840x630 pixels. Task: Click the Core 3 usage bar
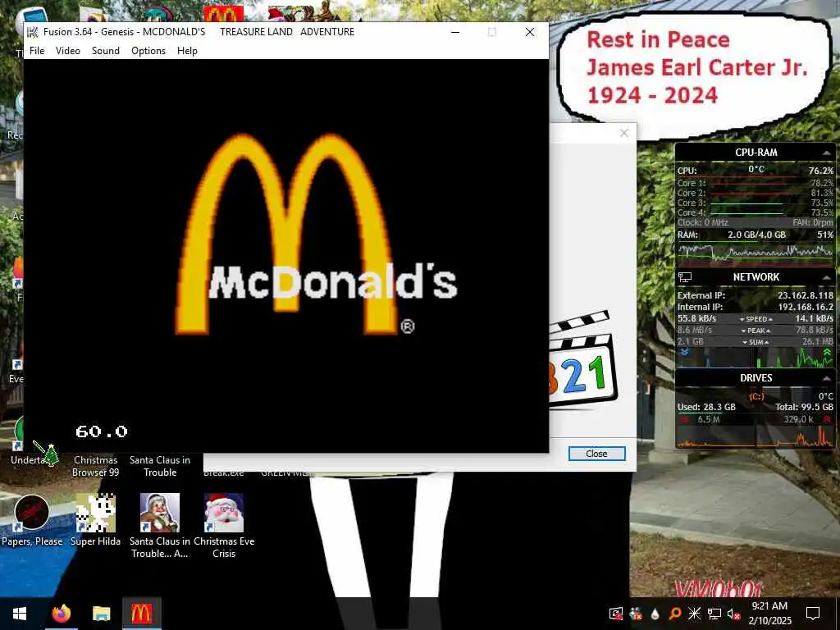click(x=746, y=203)
